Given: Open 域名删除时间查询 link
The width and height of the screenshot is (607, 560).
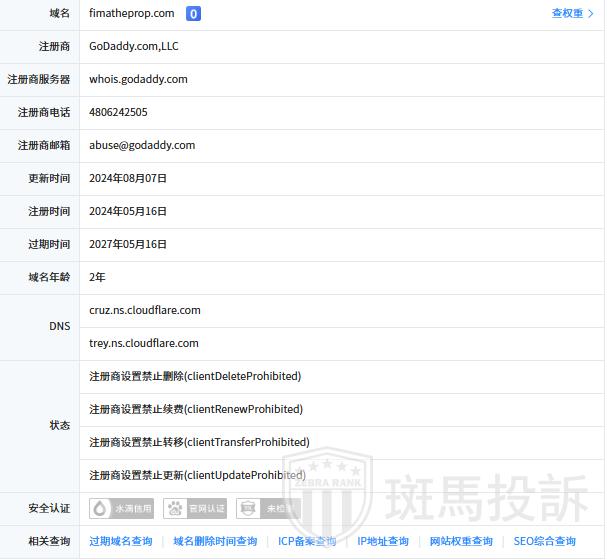Looking at the screenshot, I should click(x=215, y=541).
